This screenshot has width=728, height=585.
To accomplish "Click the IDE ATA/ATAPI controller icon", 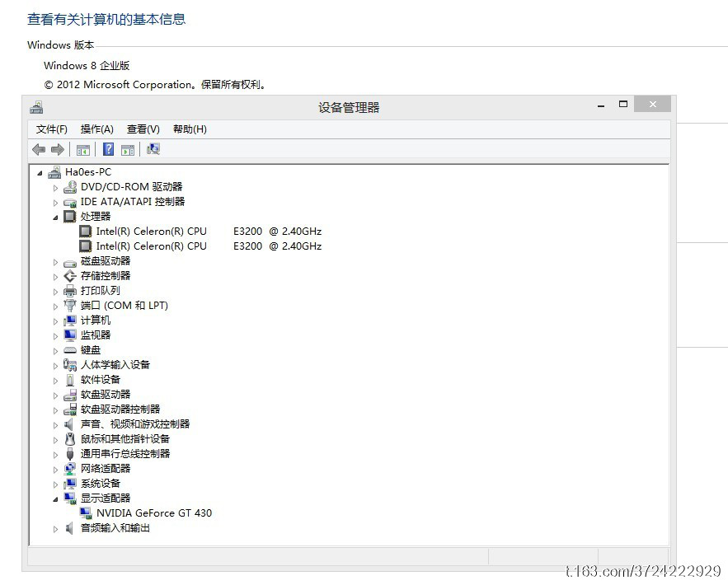I will click(x=70, y=202).
